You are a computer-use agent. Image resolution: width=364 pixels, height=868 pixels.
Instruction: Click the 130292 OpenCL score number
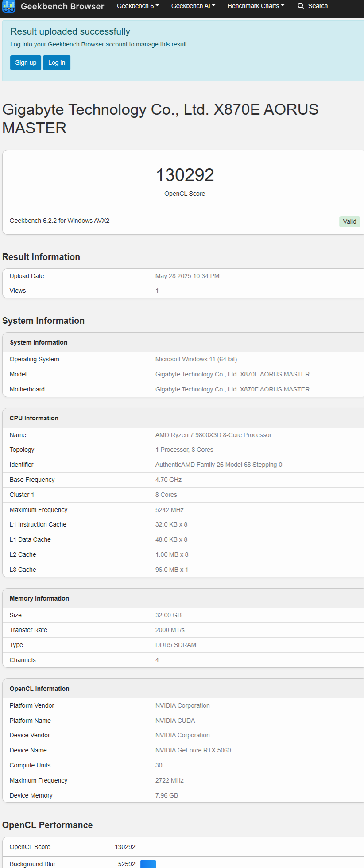pyautogui.click(x=185, y=175)
